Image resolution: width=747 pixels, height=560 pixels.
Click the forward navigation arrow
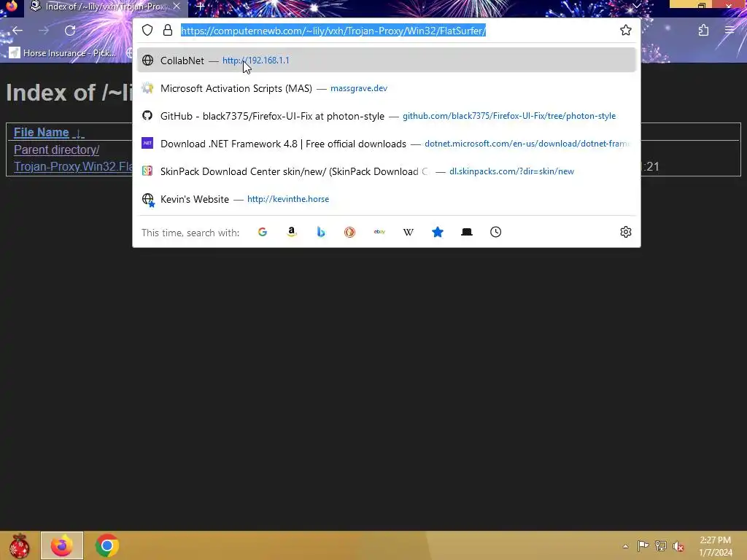(44, 31)
